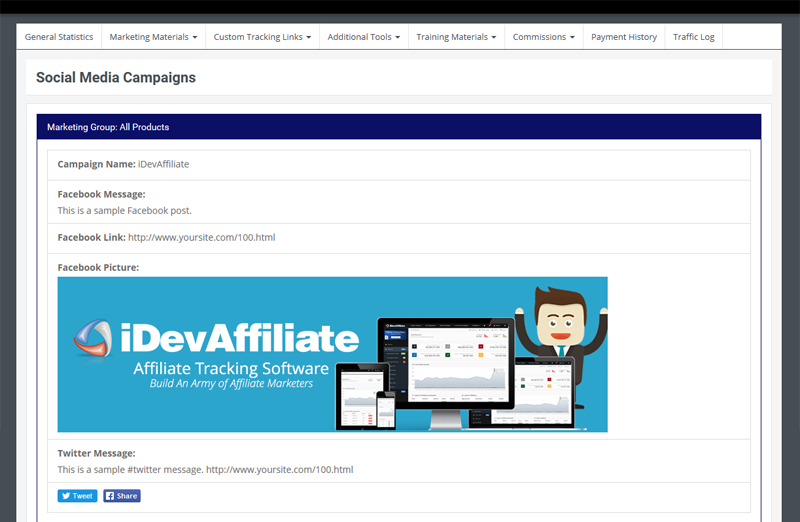Image resolution: width=800 pixels, height=522 pixels.
Task: Click the URL in the Twitter message
Action: coord(280,469)
